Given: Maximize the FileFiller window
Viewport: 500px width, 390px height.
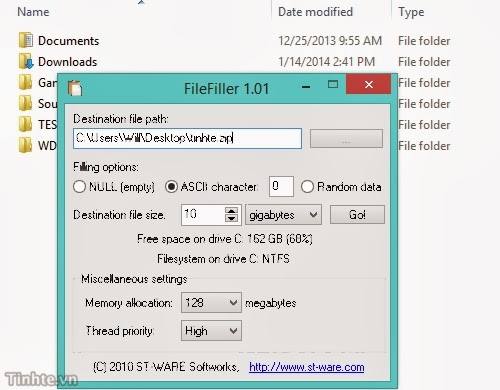Looking at the screenshot, I should (333, 84).
